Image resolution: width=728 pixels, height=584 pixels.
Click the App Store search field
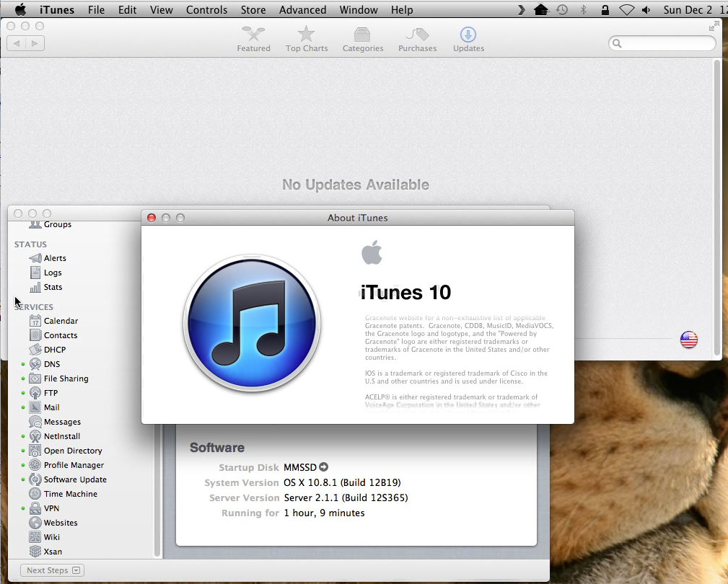[662, 43]
